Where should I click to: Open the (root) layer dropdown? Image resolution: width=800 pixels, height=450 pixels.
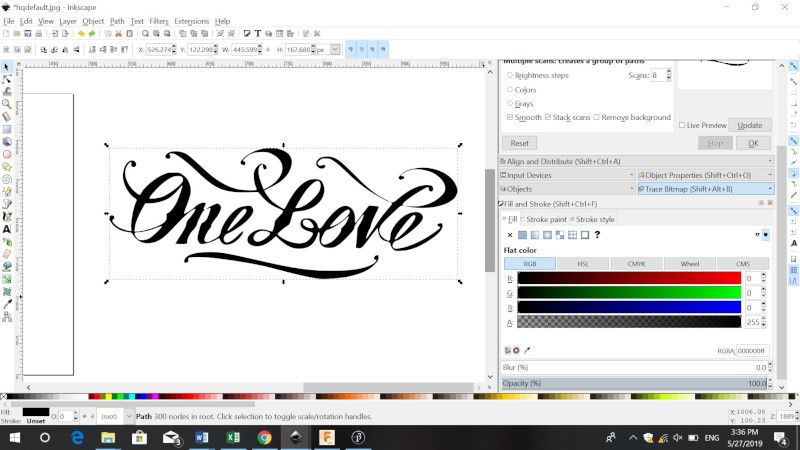coord(108,416)
